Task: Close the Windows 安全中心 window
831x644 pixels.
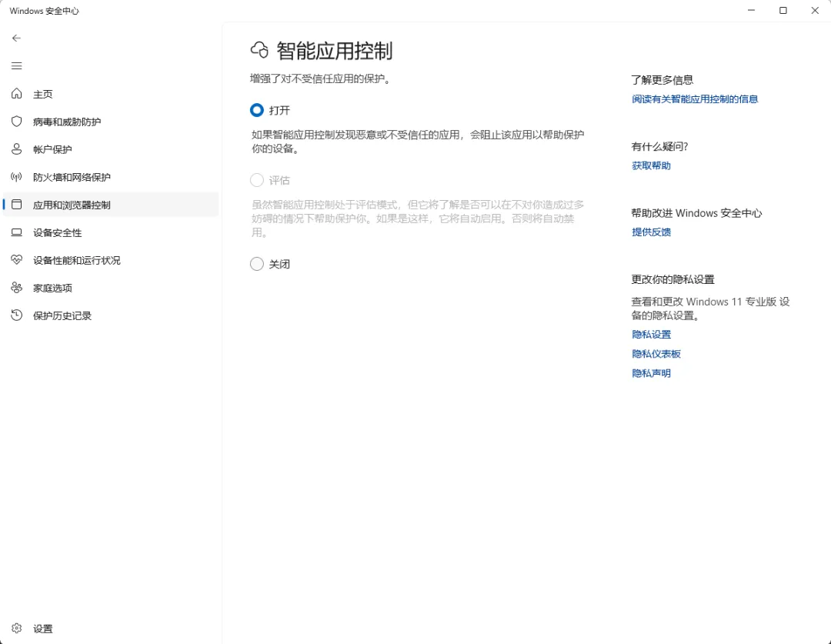Action: (x=815, y=11)
